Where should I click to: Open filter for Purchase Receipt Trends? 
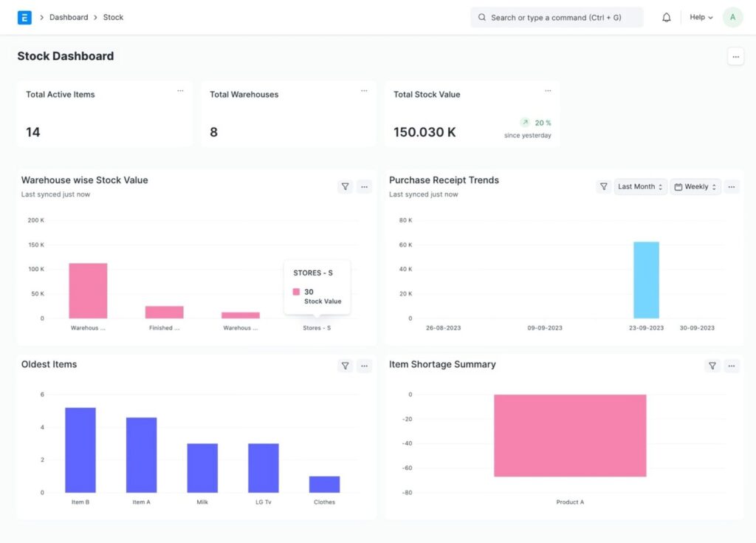[x=603, y=187]
